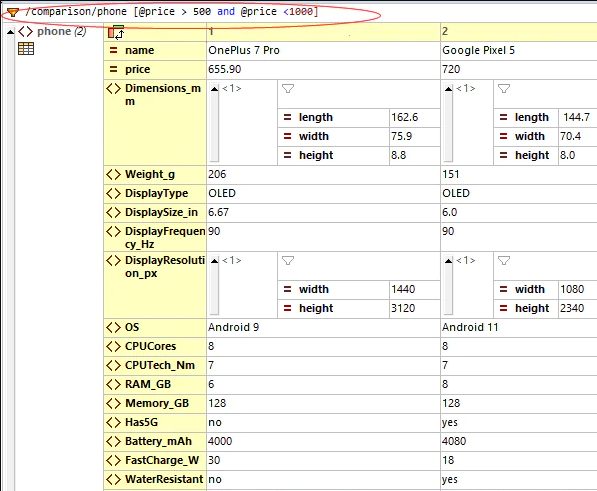This screenshot has height=491, width=597.
Task: Click the orange filter icon beside XPath
Action: pyautogui.click(x=12, y=12)
